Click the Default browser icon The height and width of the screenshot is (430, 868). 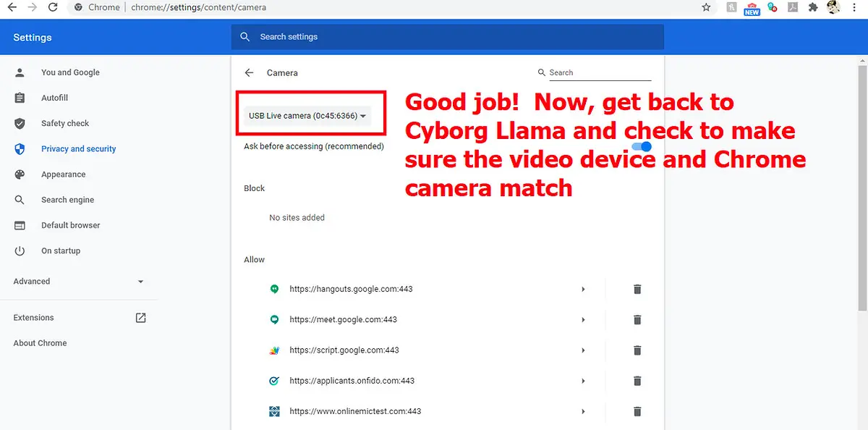[x=20, y=225]
